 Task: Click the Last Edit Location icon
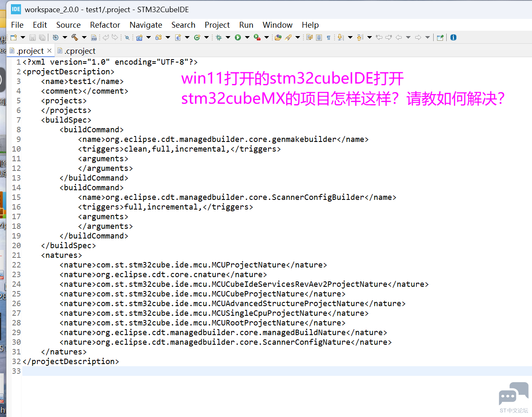pos(379,37)
